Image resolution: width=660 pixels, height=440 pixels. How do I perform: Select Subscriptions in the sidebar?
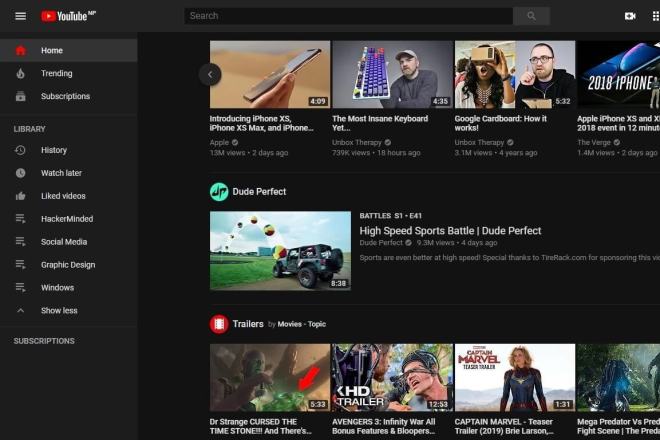point(69,96)
